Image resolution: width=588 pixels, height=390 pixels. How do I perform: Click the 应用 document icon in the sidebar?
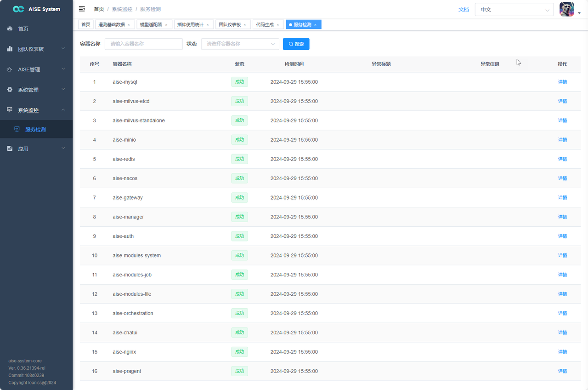click(10, 149)
